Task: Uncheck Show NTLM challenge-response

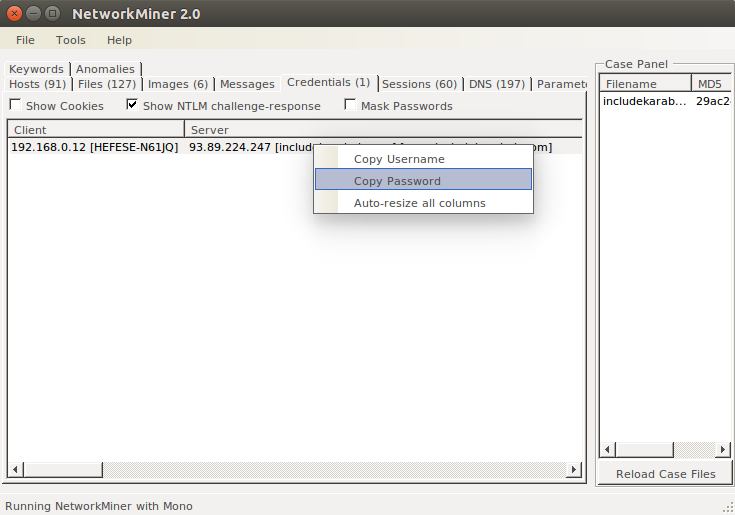Action: click(132, 104)
